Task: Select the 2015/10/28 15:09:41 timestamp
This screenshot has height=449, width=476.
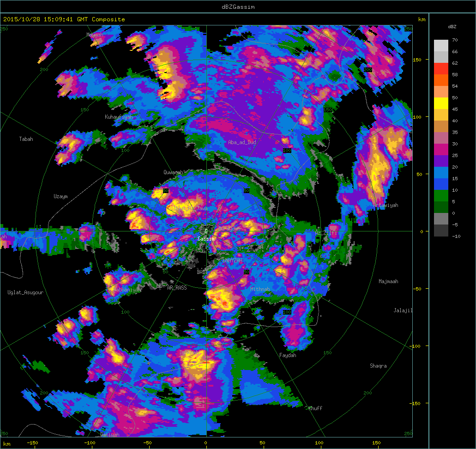Action: (38, 19)
